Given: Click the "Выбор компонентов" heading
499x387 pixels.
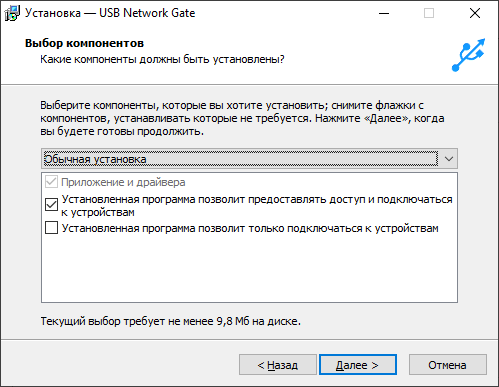Looking at the screenshot, I should tap(84, 43).
